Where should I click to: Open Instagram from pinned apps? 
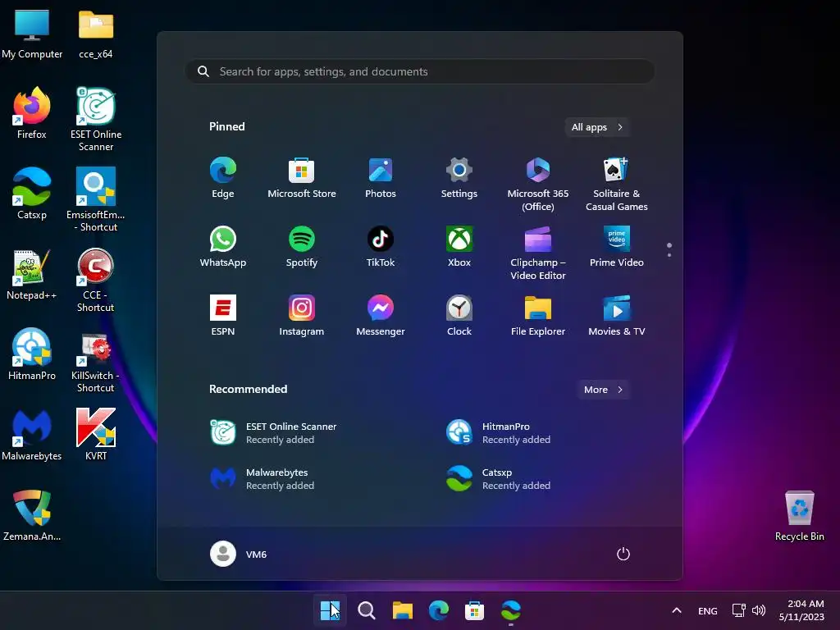(x=302, y=316)
